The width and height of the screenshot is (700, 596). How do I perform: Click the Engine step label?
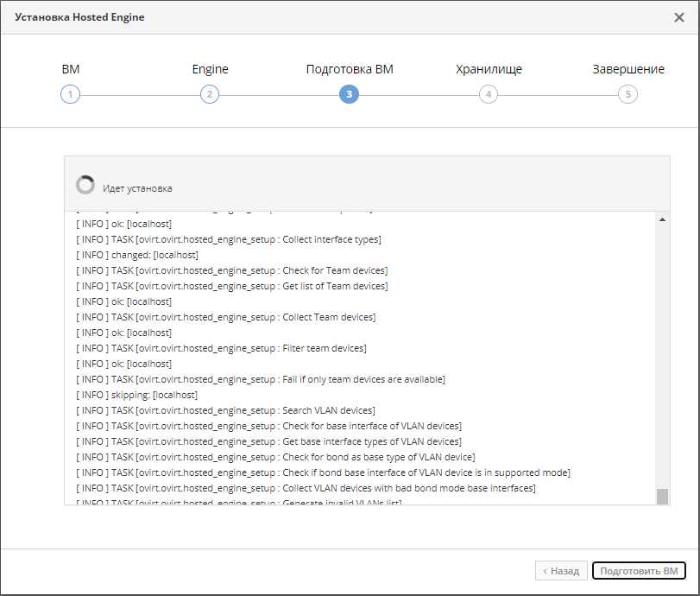[x=210, y=69]
